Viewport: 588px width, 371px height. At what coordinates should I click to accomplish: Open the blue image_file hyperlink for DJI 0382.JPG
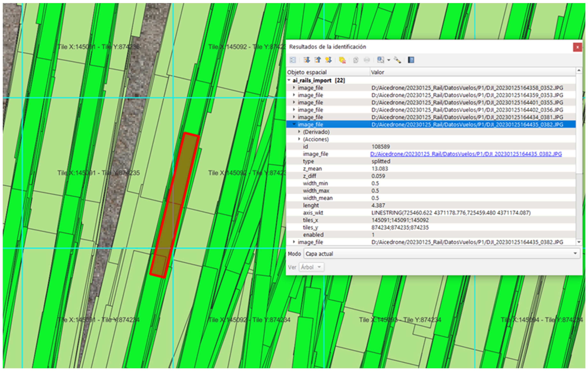coord(466,154)
